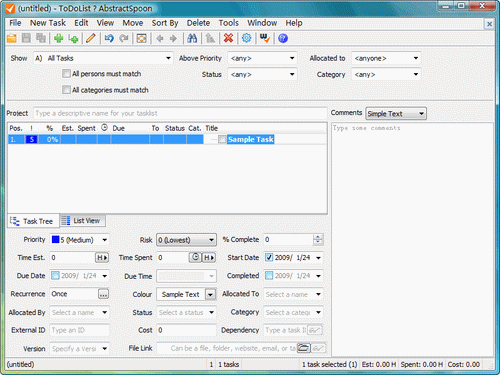Click the spell check icon

(x=265, y=38)
